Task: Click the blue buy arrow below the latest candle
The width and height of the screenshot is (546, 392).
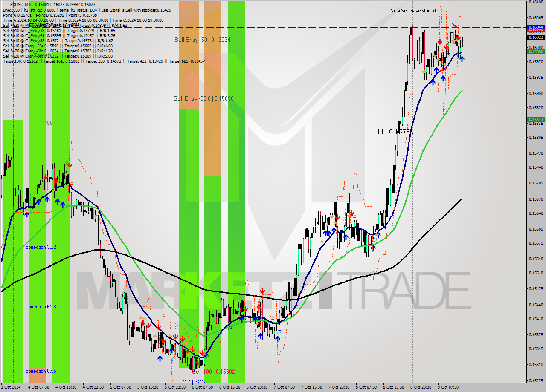Action: 462,59
